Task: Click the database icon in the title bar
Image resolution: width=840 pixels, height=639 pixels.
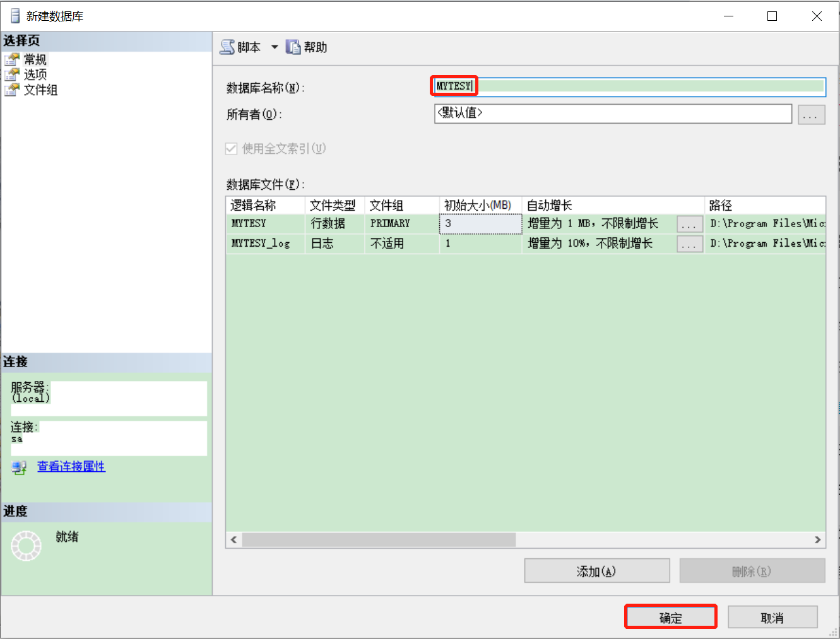Action: [15, 16]
